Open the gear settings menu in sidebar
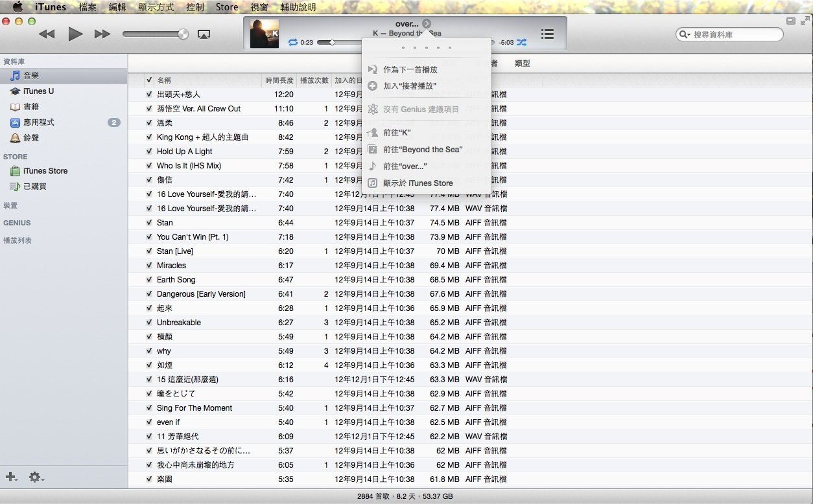 (x=36, y=477)
